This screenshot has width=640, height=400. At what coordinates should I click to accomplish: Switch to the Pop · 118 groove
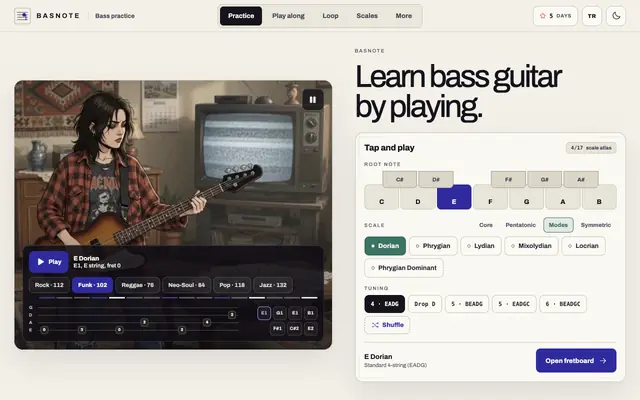(232, 285)
